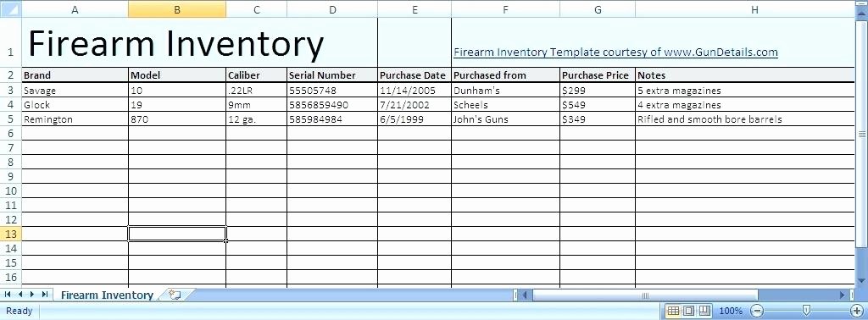Open the GunDetails.com template link
Screen dimensions: 868x320
tap(615, 52)
